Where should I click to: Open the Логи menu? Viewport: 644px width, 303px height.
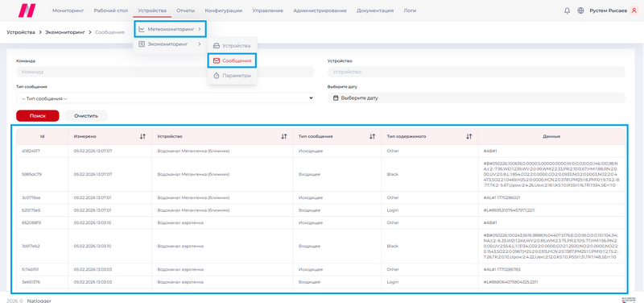pos(410,10)
